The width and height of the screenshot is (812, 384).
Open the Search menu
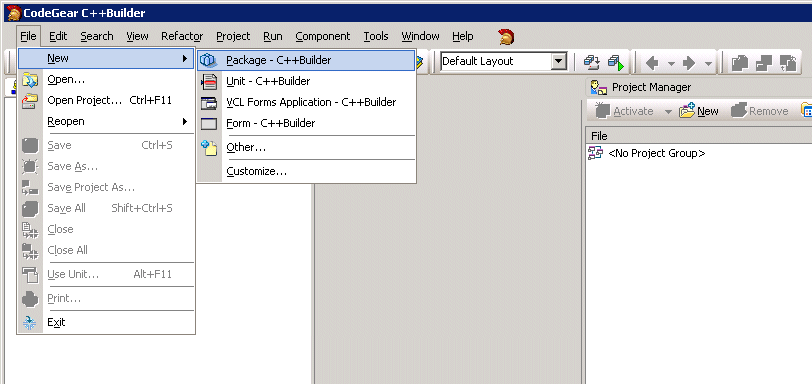pyautogui.click(x=97, y=36)
